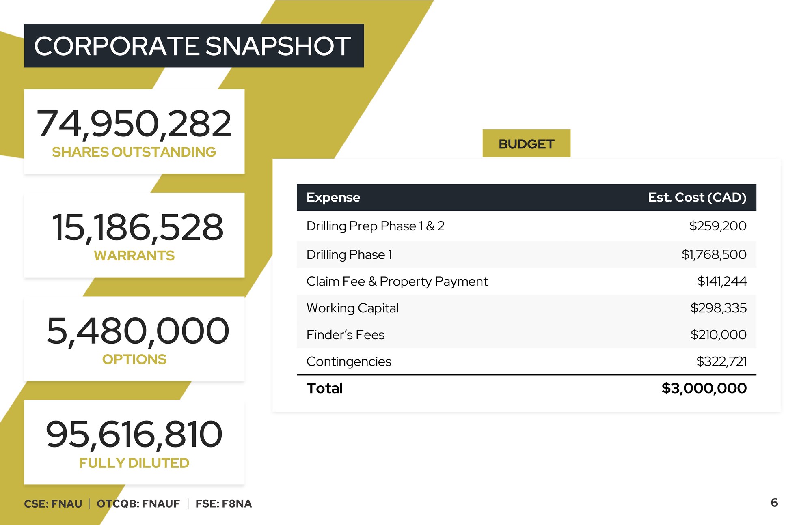Select the Claim Fee & Property Payment row

(x=526, y=281)
